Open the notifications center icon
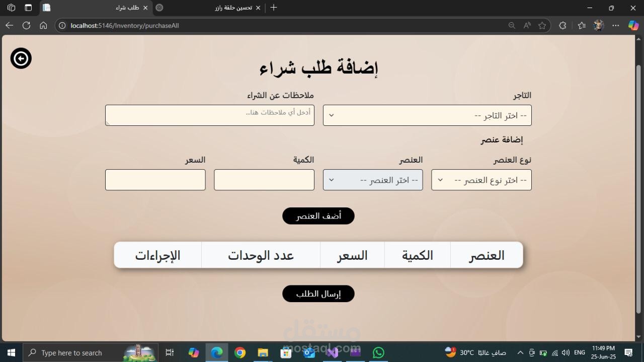The width and height of the screenshot is (644, 362). point(629,352)
